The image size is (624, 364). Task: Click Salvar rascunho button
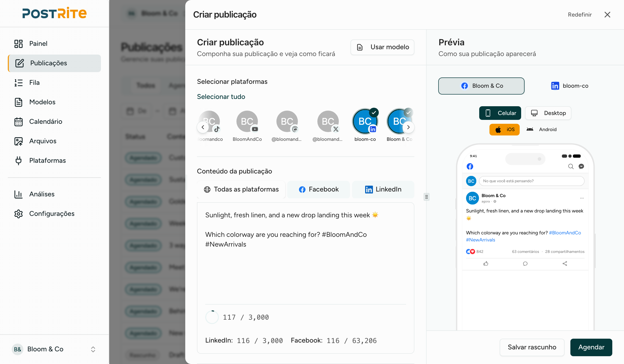tap(532, 347)
